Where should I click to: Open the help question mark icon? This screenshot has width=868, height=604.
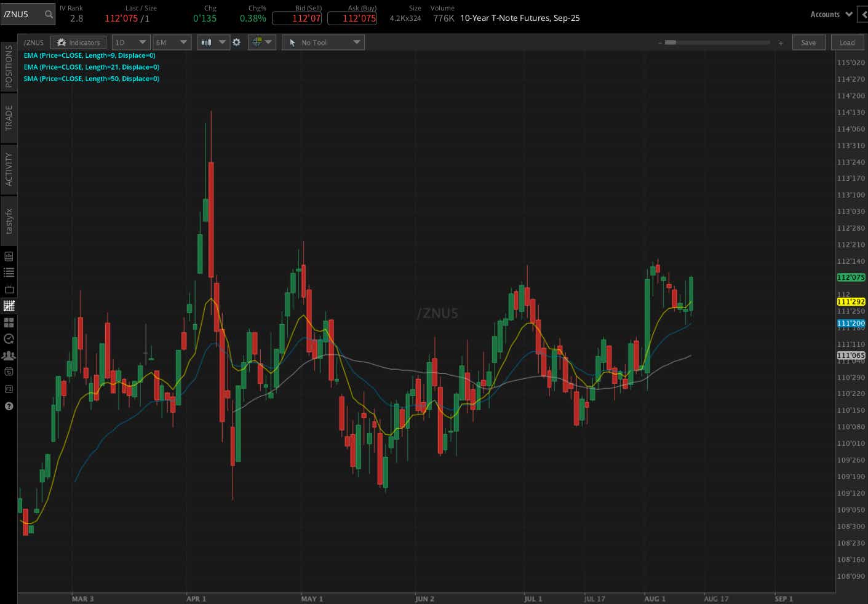tap(9, 406)
